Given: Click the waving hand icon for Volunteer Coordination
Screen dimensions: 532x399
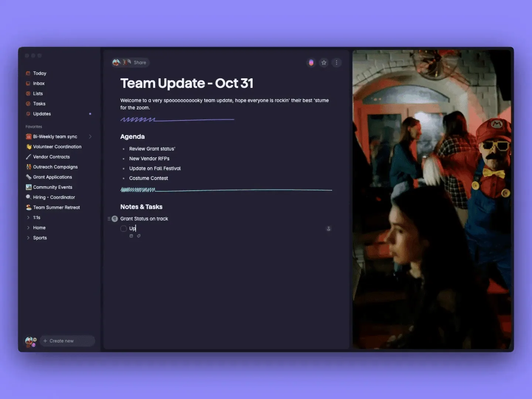Looking at the screenshot, I should tap(28, 147).
